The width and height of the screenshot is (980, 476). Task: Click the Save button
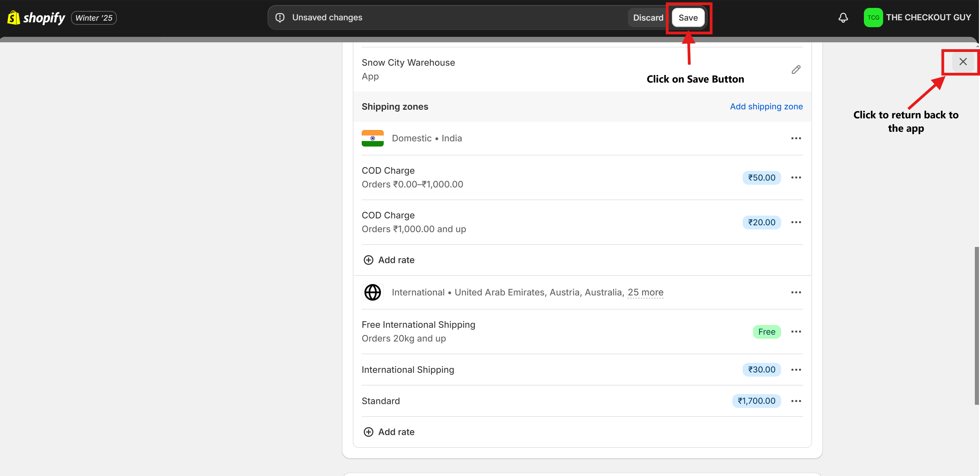coord(687,18)
